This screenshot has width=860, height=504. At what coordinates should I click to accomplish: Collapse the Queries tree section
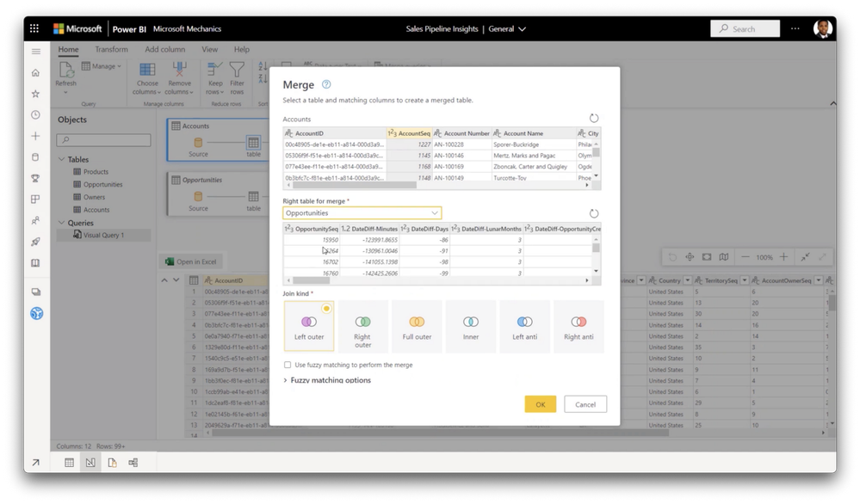61,223
